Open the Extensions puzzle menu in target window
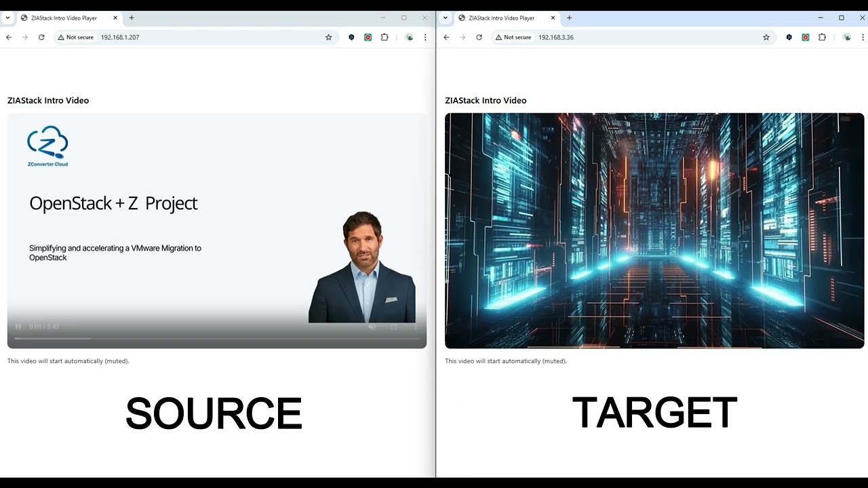Viewport: 868px width, 488px height. coord(822,37)
